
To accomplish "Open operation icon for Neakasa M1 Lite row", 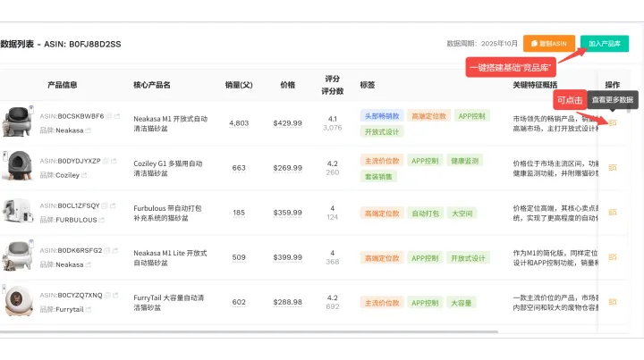I will pyautogui.click(x=613, y=257).
